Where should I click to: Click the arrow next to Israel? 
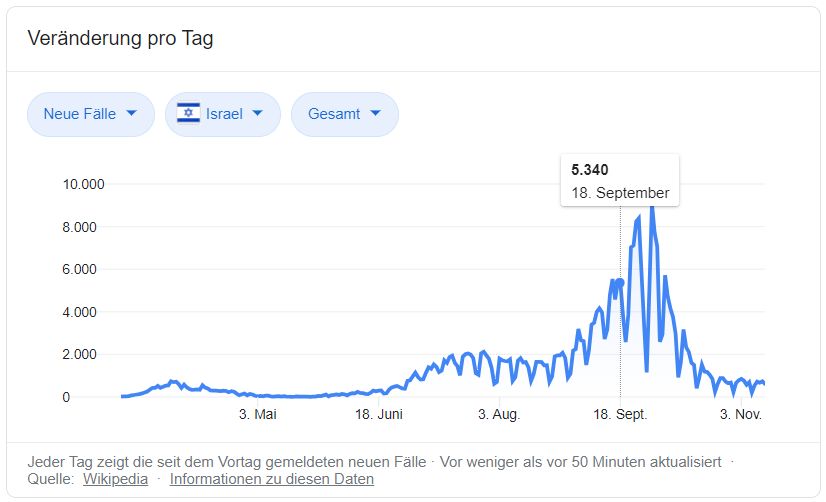(258, 114)
